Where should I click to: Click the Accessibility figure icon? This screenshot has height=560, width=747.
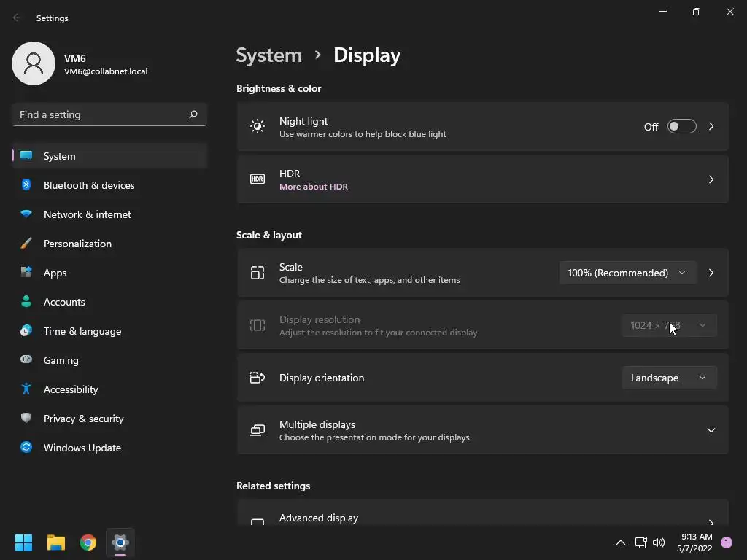26,389
